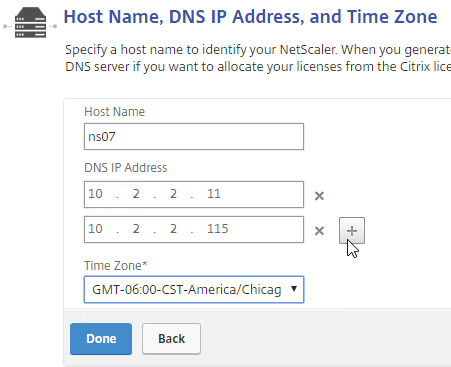Viewport: 451px width, 367px height.
Task: Remove the 10.2.2.11 DNS address entry
Action: tap(319, 196)
